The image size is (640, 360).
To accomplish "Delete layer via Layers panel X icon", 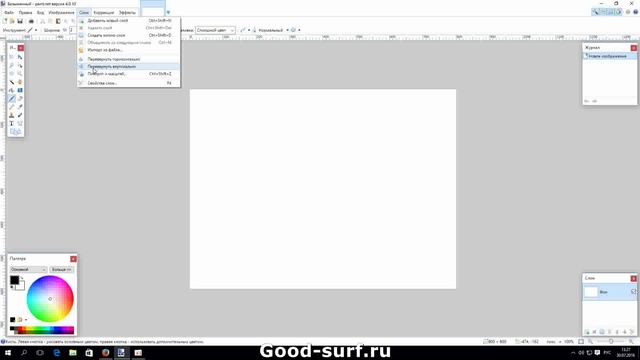I will [594, 332].
